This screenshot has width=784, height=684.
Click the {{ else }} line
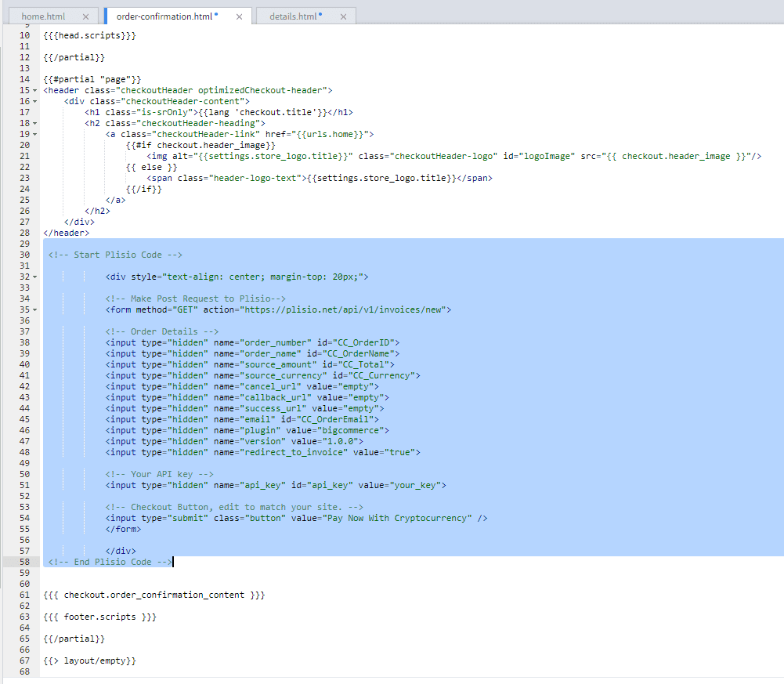[x=151, y=167]
